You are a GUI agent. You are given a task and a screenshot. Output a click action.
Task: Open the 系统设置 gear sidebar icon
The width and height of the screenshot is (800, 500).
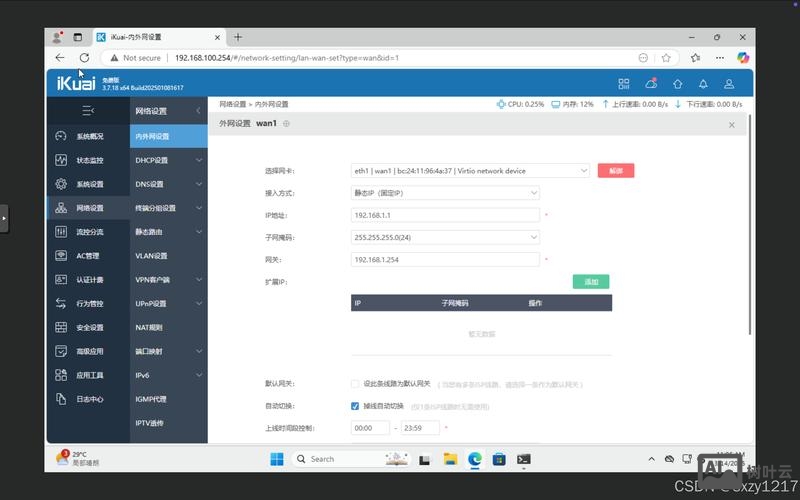pyautogui.click(x=61, y=184)
